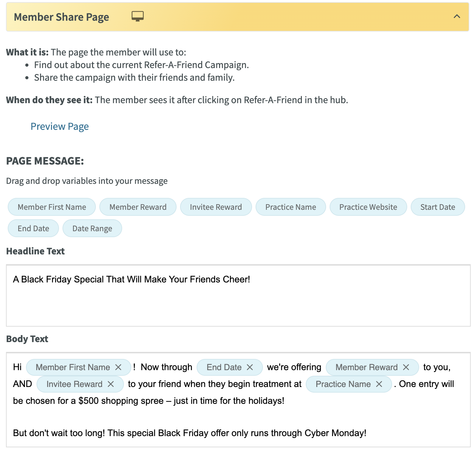Collapse the Member Share Page section
Image resolution: width=476 pixels, height=454 pixels.
coord(457,16)
